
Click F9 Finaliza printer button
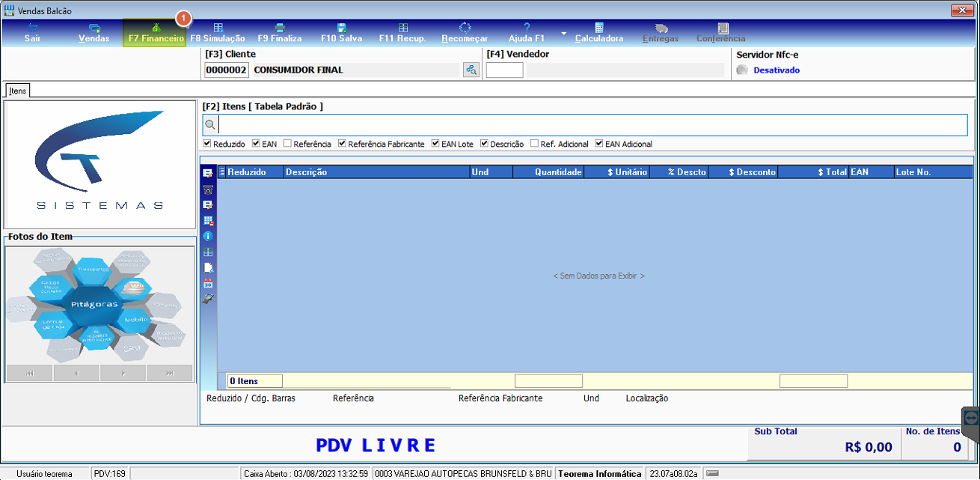(x=280, y=33)
